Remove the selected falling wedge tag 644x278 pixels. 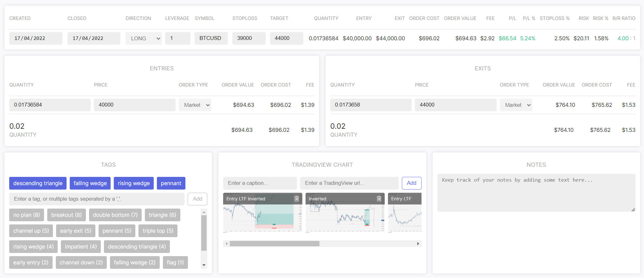90,183
